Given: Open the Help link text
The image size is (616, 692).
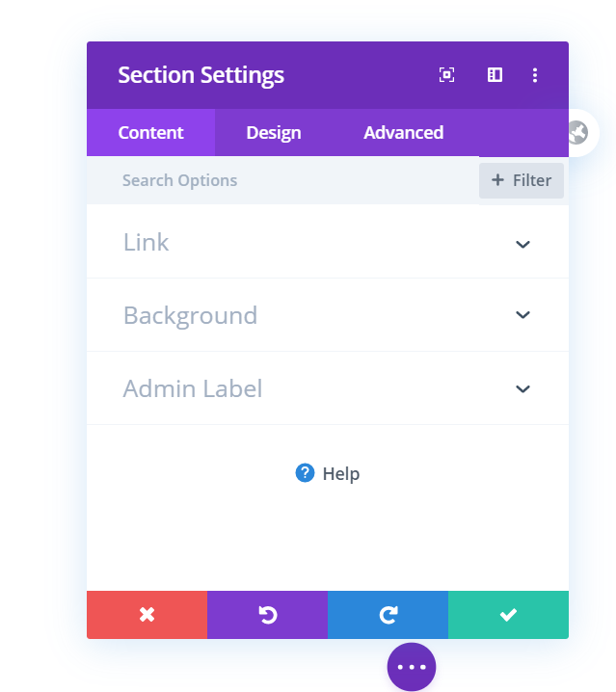Looking at the screenshot, I should pos(341,474).
